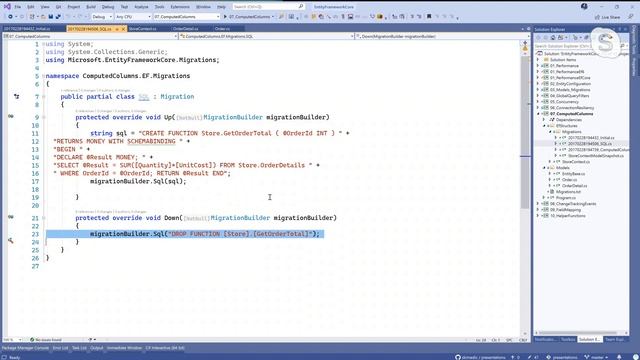
Task: Click the Live Share button
Action: [607, 17]
